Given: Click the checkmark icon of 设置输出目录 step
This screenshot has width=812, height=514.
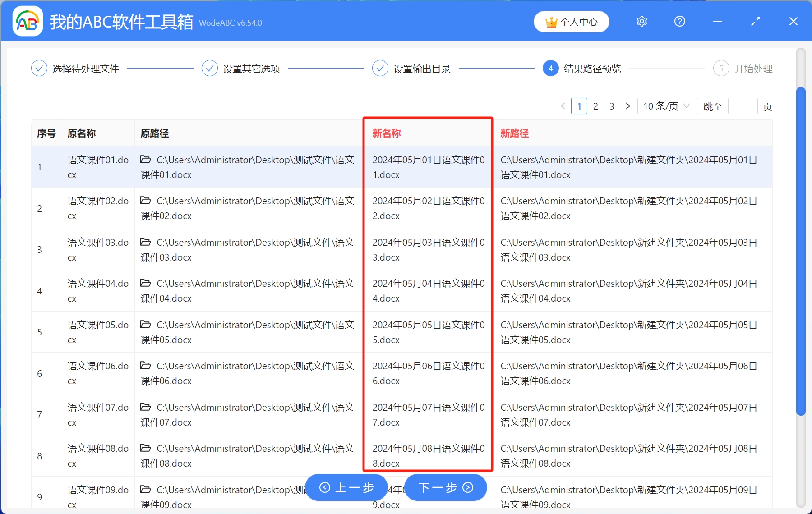Looking at the screenshot, I should point(380,68).
